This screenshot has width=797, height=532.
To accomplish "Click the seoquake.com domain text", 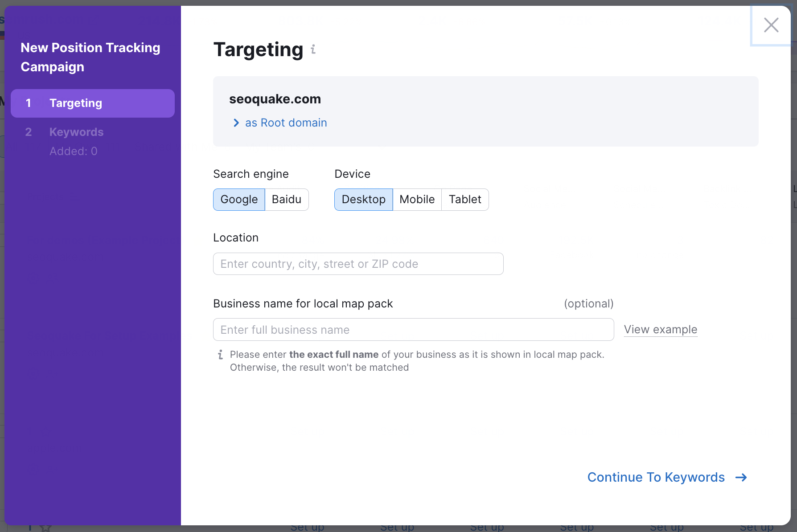I will click(275, 99).
